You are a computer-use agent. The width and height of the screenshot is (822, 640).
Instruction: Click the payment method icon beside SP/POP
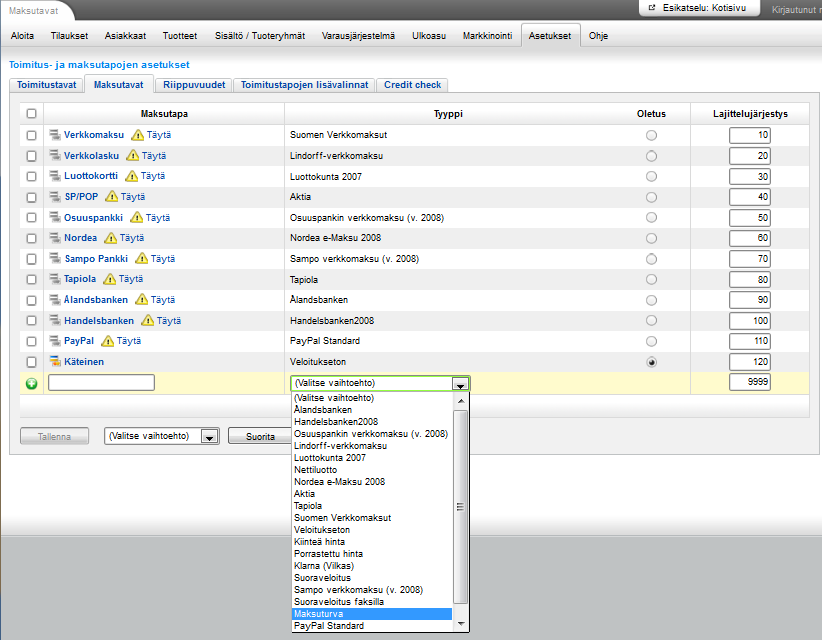coord(55,197)
